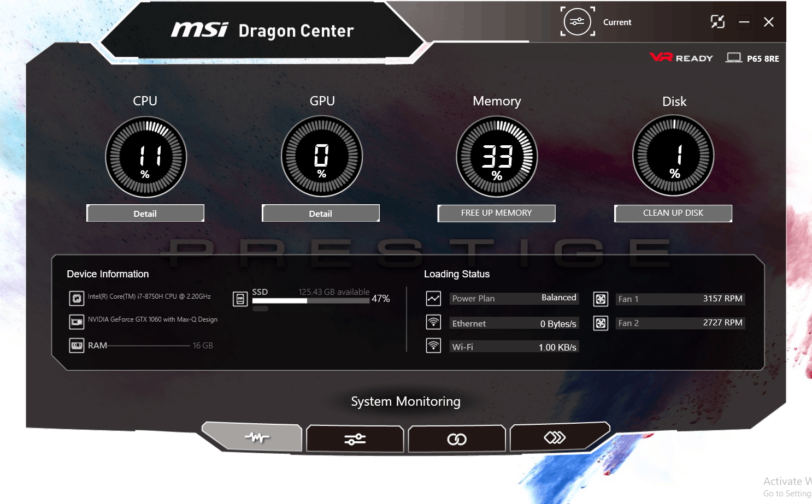This screenshot has width=812, height=504.
Task: Open CPU Detail
Action: tap(145, 214)
